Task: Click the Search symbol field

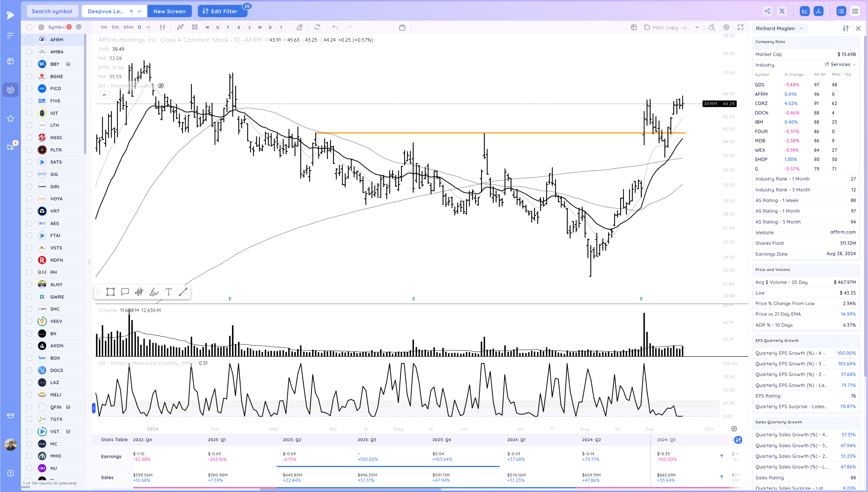Action: 52,11
